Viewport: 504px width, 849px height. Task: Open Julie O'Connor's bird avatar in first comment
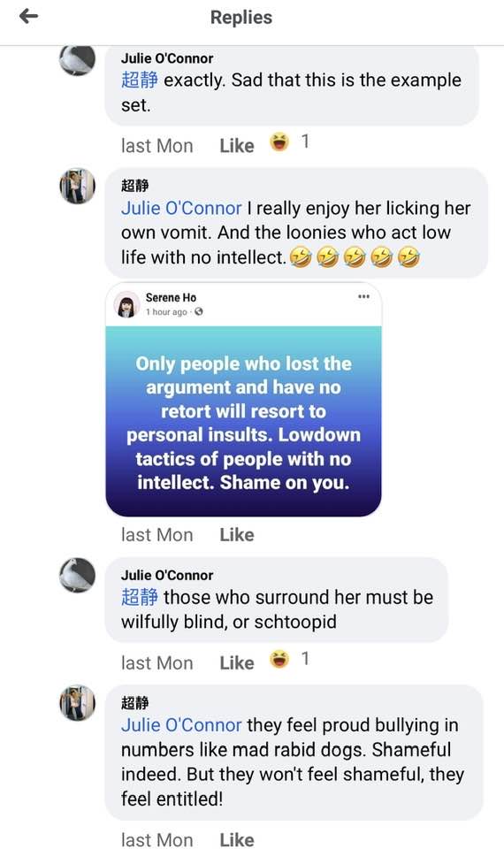78,59
